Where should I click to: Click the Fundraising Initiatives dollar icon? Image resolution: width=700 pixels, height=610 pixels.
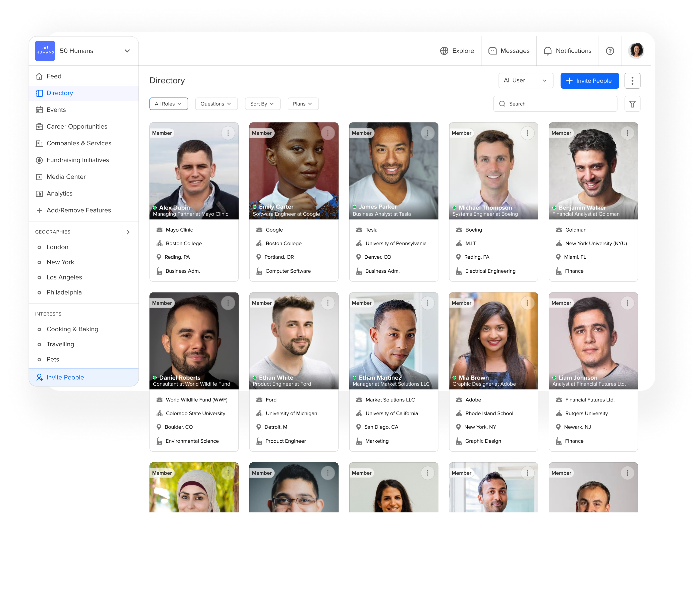pyautogui.click(x=39, y=160)
